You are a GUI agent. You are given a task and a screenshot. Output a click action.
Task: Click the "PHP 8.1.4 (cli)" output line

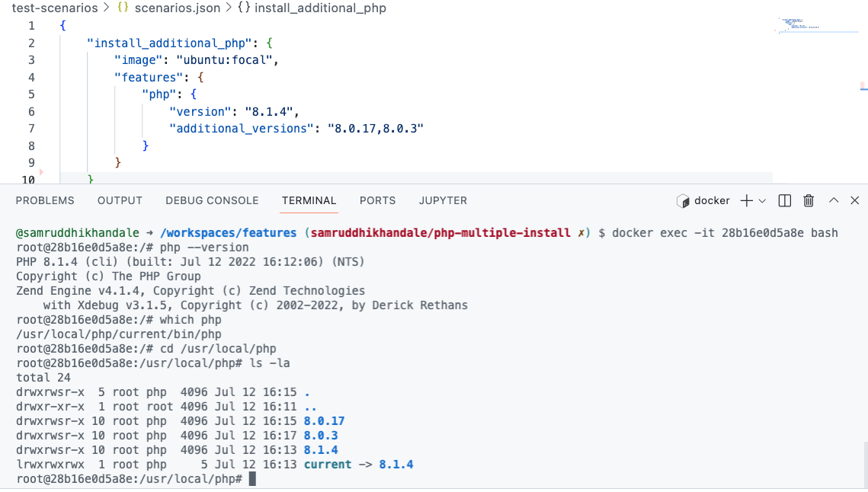click(191, 262)
